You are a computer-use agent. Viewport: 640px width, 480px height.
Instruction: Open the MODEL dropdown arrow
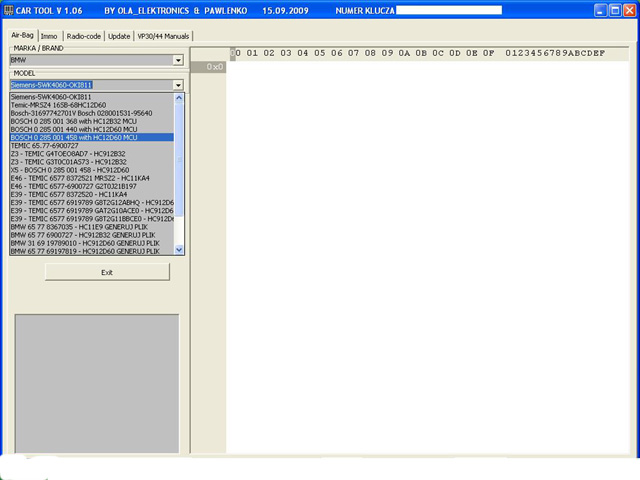click(178, 85)
